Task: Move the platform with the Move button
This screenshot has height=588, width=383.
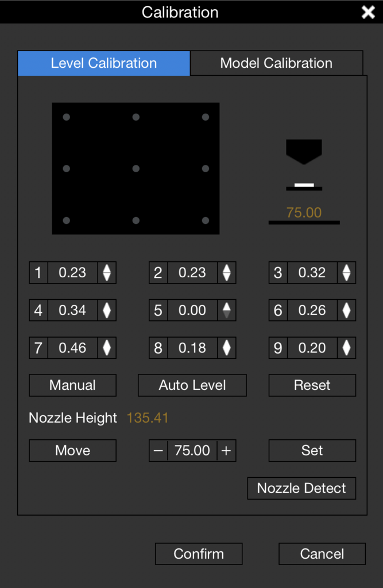Action: pos(72,450)
